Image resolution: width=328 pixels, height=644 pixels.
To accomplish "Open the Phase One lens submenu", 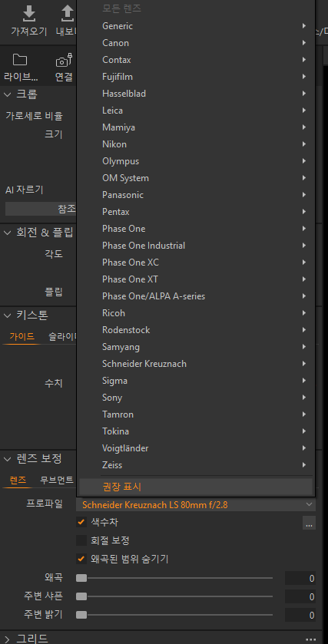I will click(196, 229).
